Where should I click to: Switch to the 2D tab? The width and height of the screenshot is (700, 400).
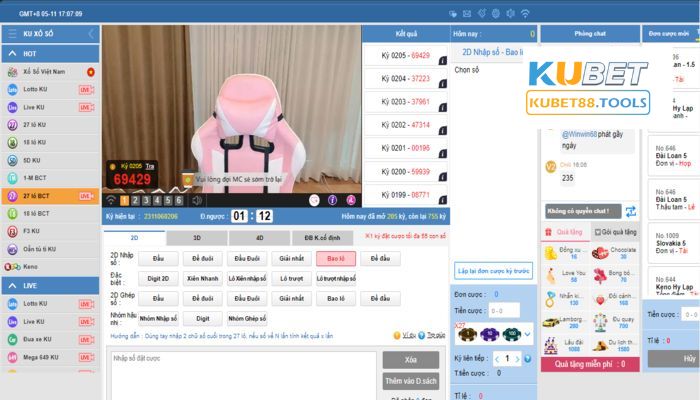coord(134,238)
